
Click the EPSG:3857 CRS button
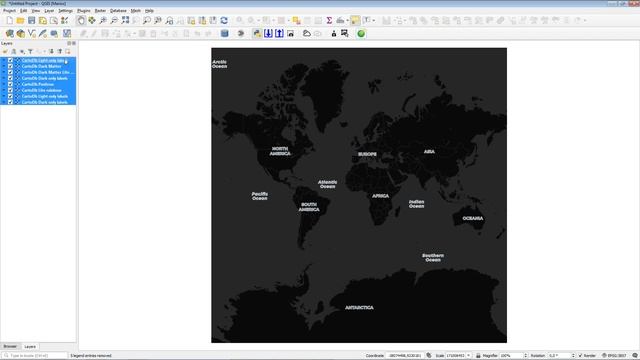click(x=614, y=356)
